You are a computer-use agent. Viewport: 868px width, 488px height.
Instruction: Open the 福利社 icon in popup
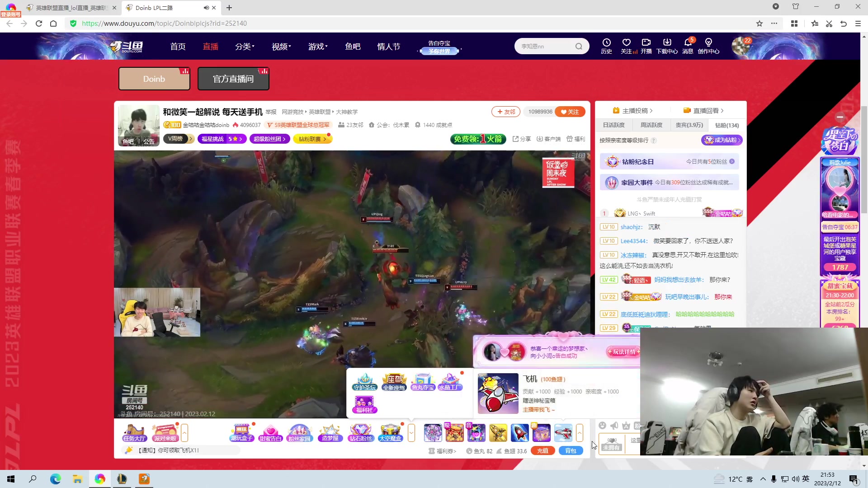[x=364, y=405]
